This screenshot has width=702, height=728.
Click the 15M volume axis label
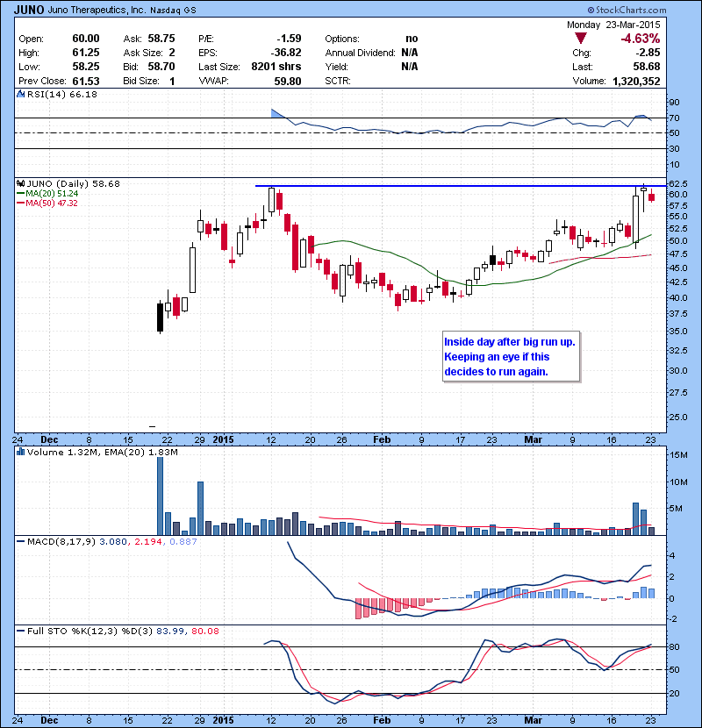678,455
